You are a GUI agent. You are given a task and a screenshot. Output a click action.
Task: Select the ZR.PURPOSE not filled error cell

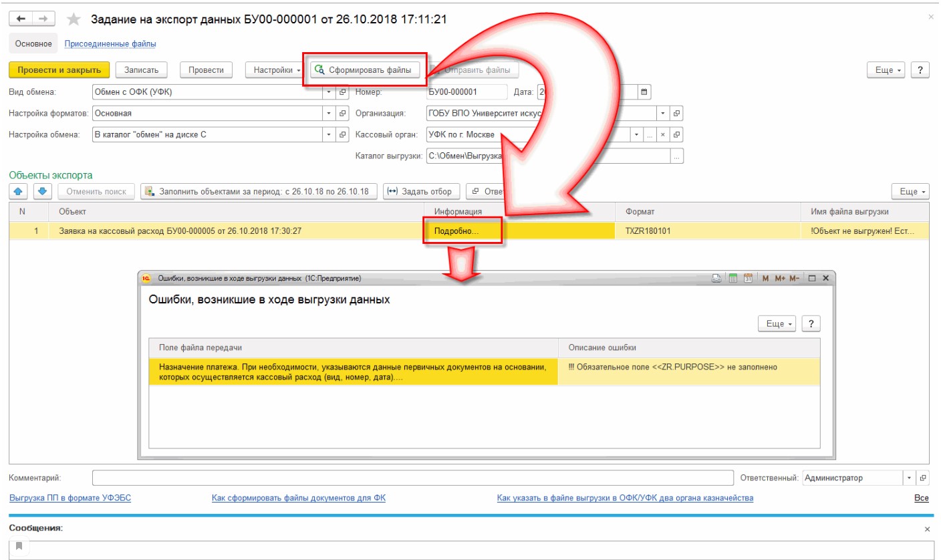click(689, 372)
